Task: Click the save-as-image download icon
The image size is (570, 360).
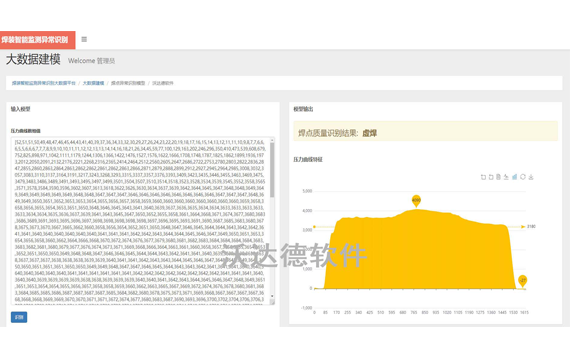Action: coord(531,177)
